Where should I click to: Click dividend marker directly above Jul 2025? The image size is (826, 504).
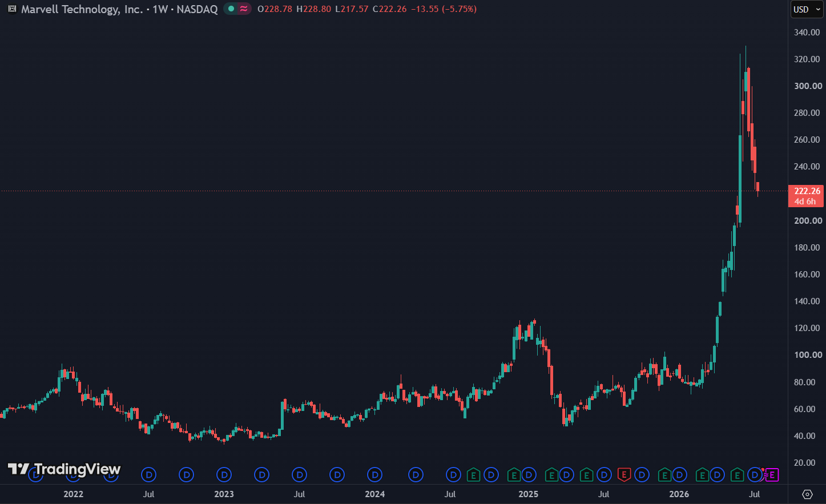(604, 474)
